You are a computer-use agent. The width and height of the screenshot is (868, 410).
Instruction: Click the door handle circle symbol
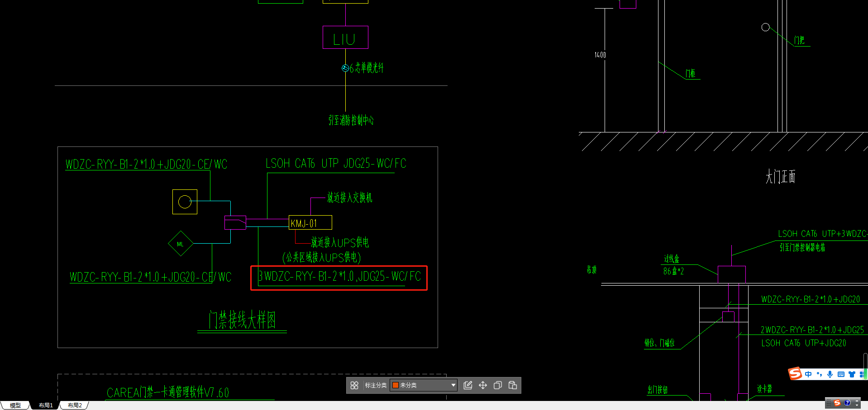point(766,27)
